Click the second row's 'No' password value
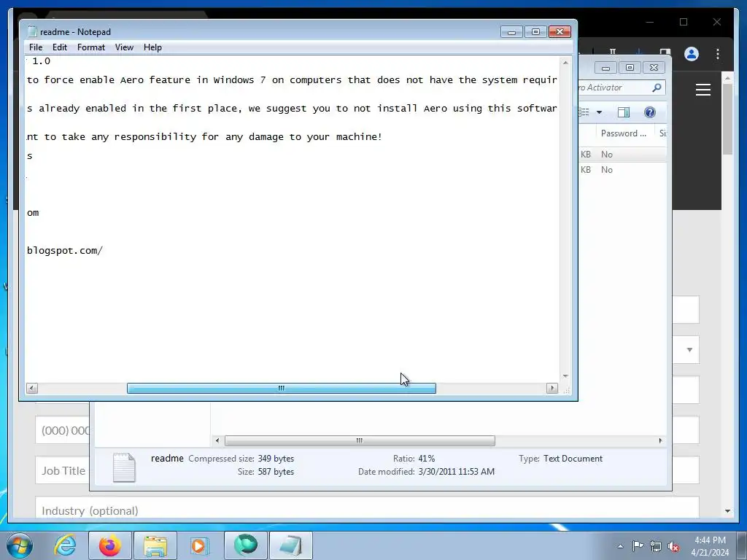Viewport: 747px width, 560px height. (606, 170)
